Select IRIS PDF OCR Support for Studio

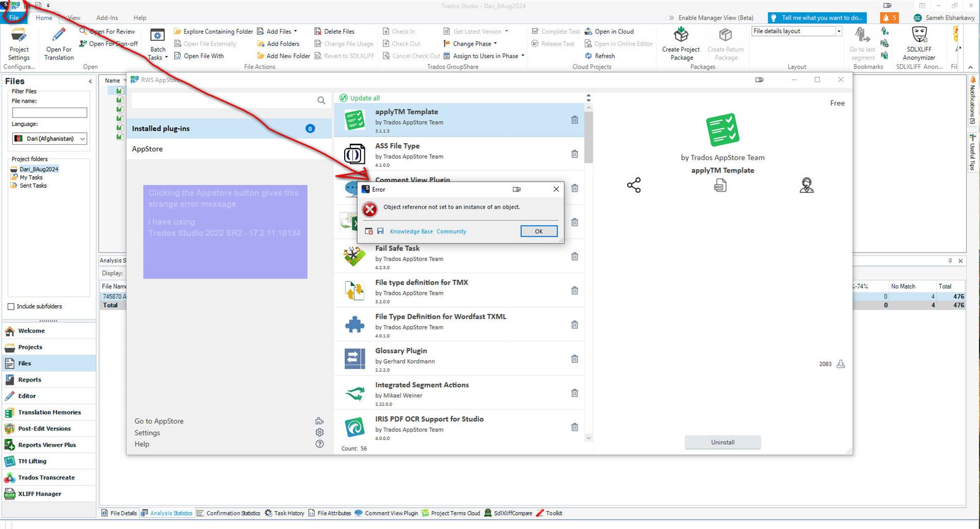(459, 427)
